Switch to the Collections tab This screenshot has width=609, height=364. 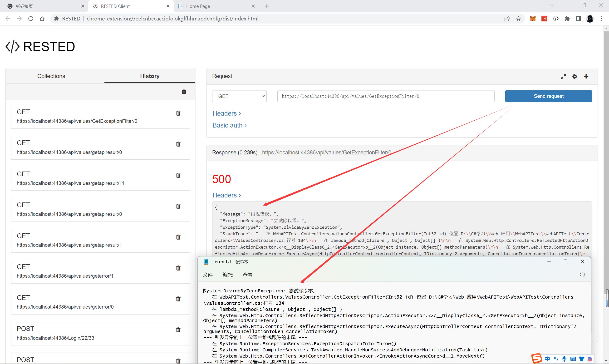[x=51, y=76]
